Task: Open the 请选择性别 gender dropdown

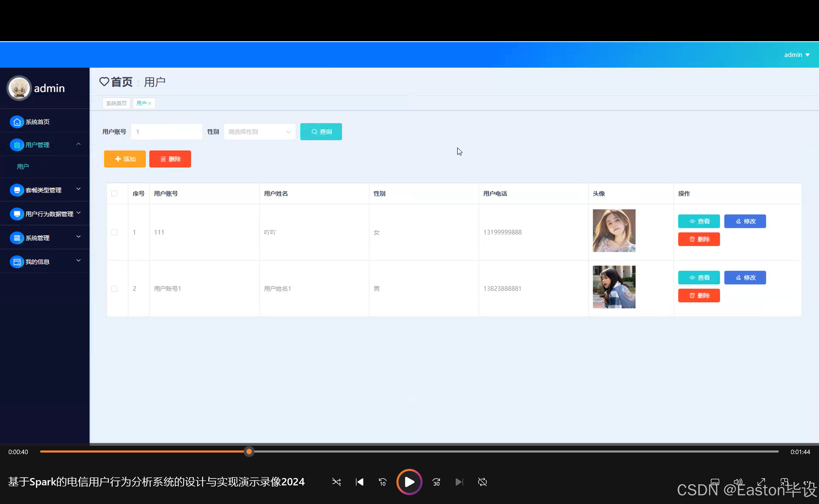Action: pos(260,132)
